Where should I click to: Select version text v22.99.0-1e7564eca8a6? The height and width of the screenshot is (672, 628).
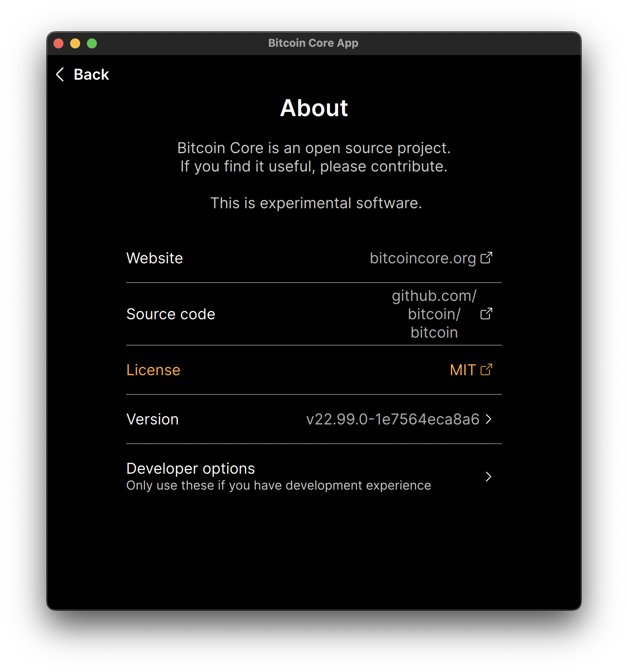[393, 419]
